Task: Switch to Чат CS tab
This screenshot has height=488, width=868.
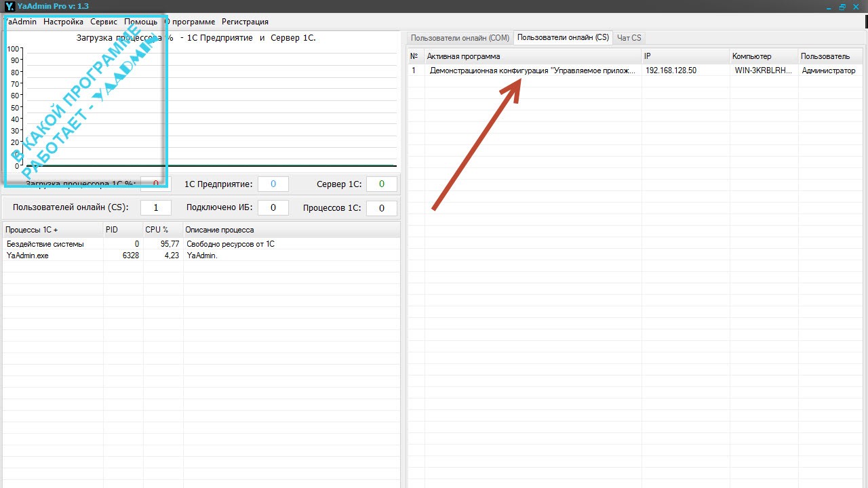Action: click(x=629, y=38)
